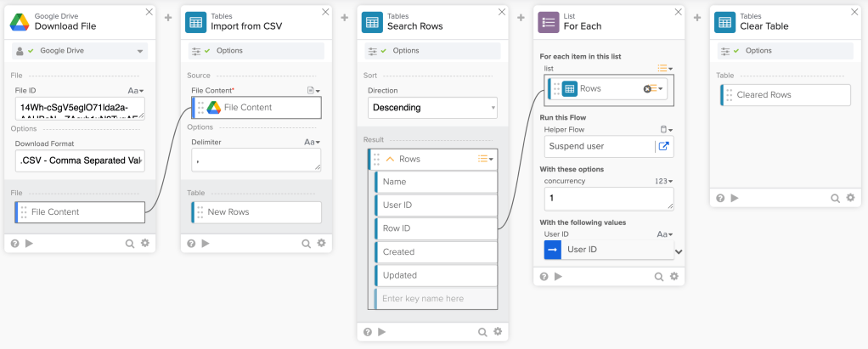This screenshot has height=349, width=868.
Task: Open settings gear on Download File card
Action: (145, 243)
